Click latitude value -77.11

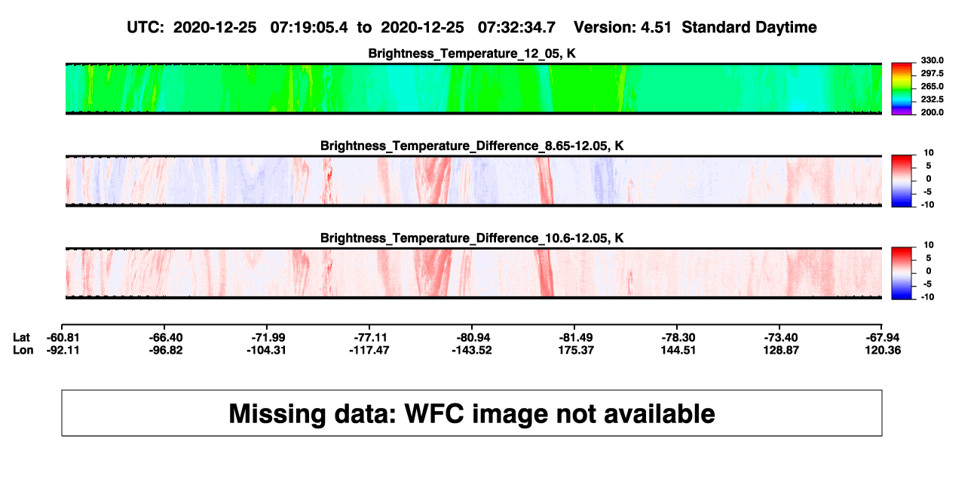(x=370, y=337)
